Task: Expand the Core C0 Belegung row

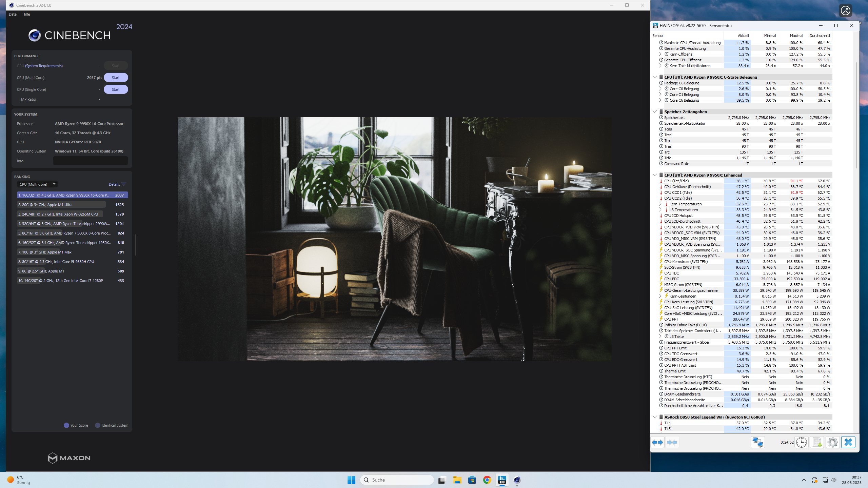Action: (660, 89)
